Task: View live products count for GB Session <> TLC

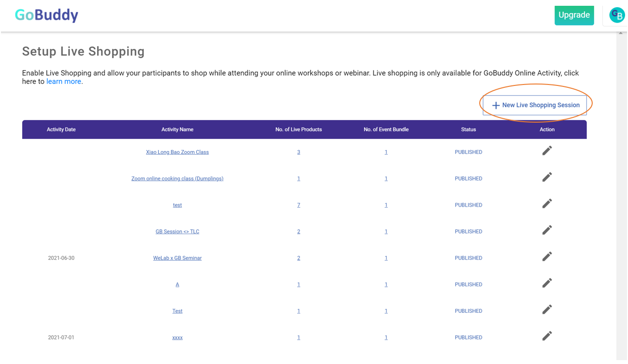Action: point(299,232)
